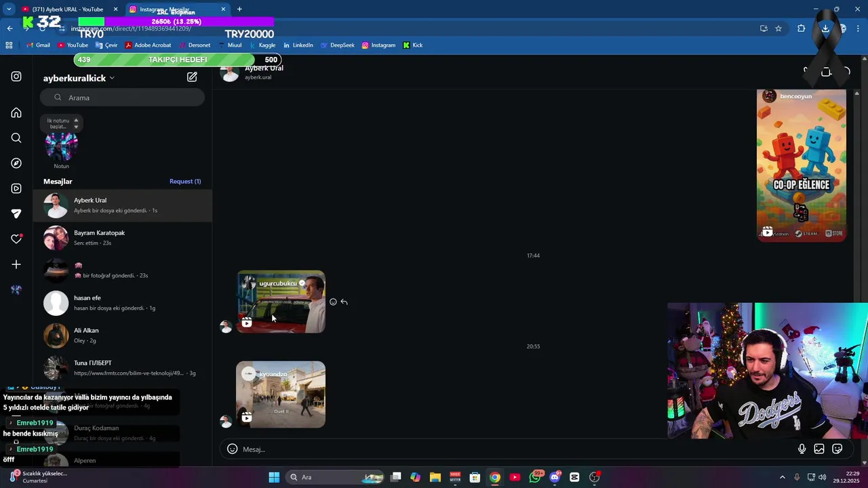This screenshot has width=868, height=488.
Task: Open conversation with hasan efe
Action: click(x=123, y=303)
